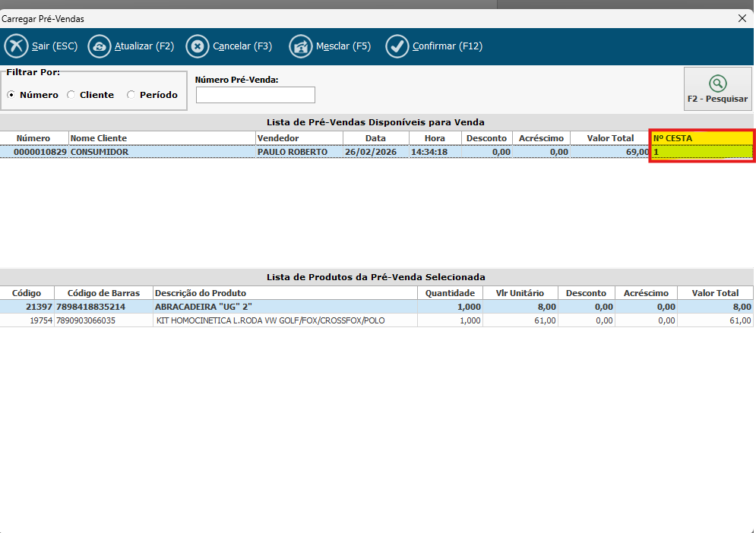Click the Mesclar (F5) merge icon
756x533 pixels.
[x=301, y=46]
